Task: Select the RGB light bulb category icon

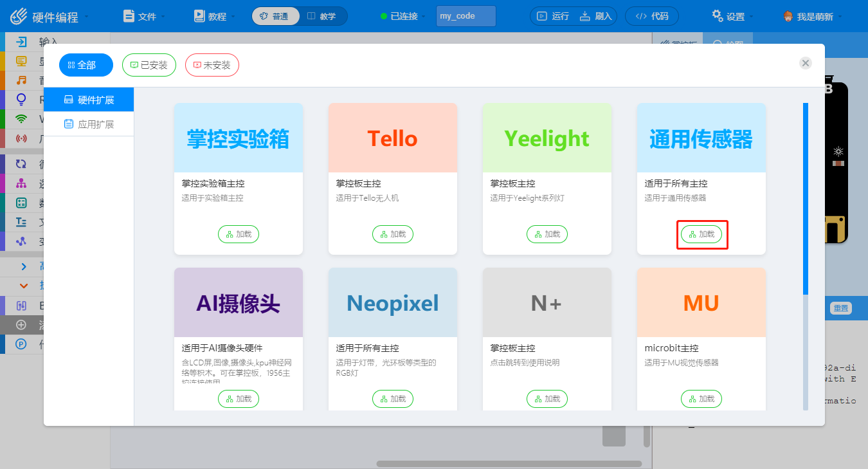Action: (22, 100)
